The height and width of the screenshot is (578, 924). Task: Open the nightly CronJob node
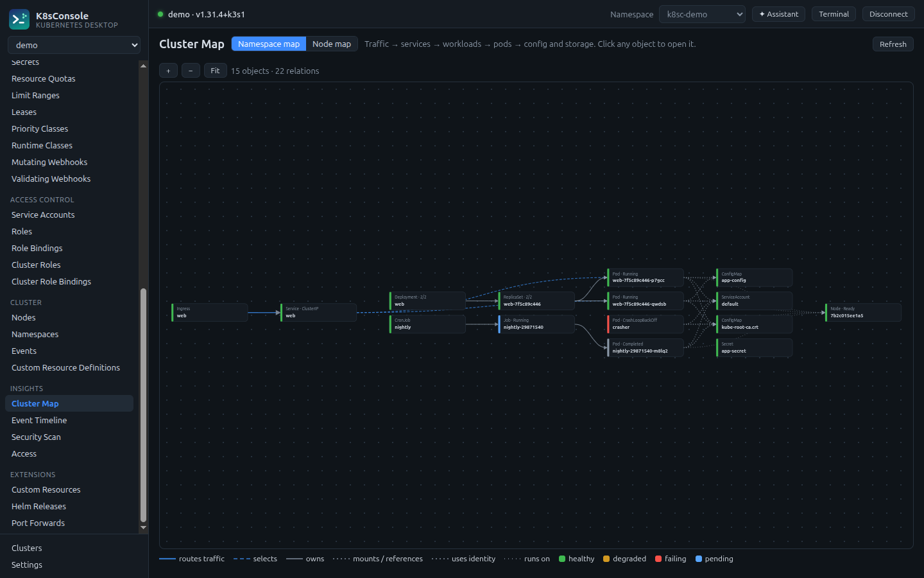[x=427, y=324]
